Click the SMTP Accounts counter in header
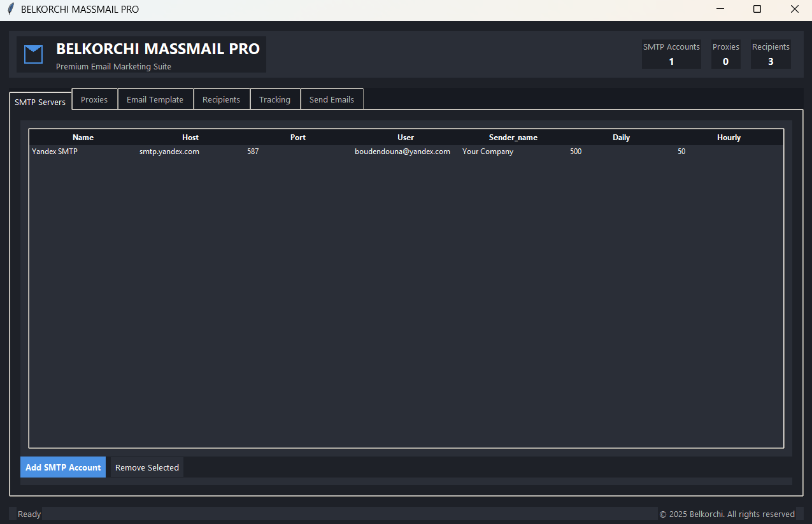This screenshot has height=524, width=812. coord(671,55)
